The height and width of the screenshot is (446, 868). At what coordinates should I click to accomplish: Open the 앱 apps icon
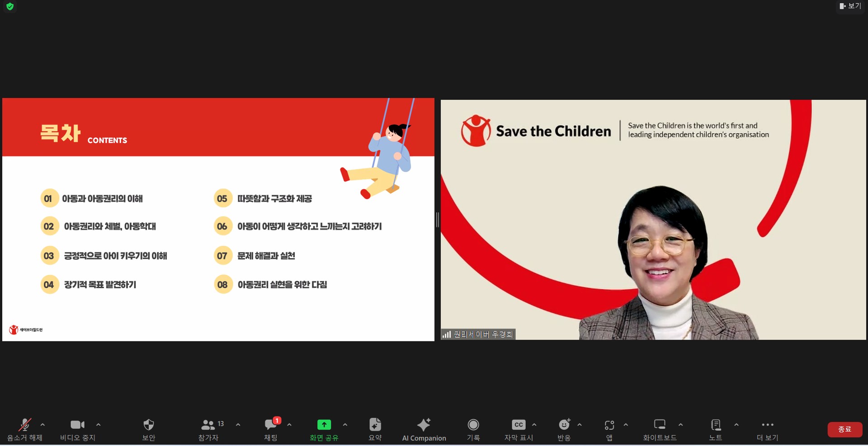click(x=609, y=430)
